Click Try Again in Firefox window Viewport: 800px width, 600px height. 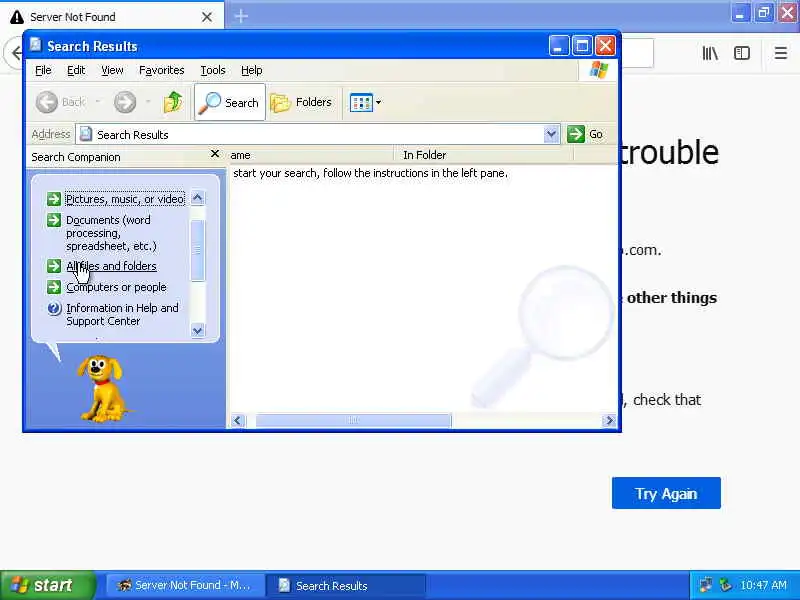(666, 493)
